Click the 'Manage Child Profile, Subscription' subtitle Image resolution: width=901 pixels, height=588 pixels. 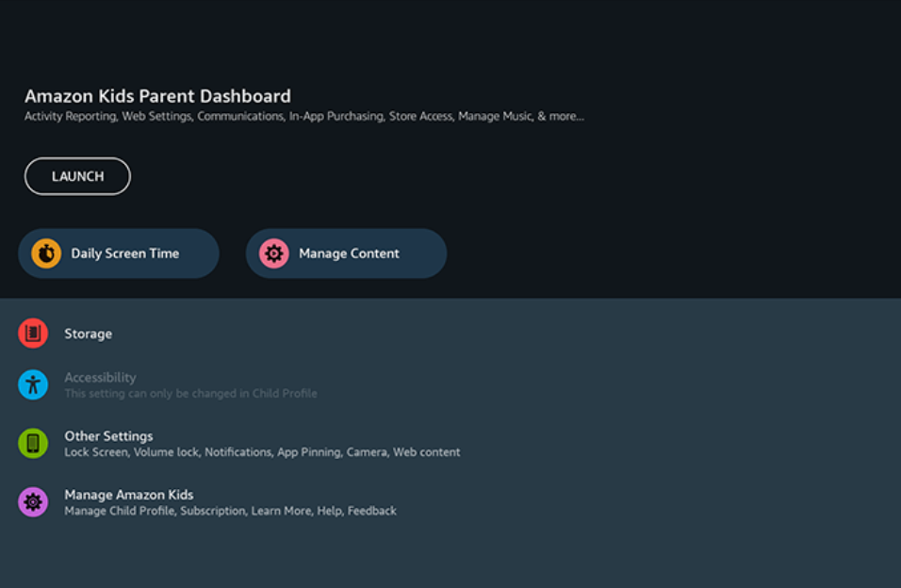tap(230, 511)
